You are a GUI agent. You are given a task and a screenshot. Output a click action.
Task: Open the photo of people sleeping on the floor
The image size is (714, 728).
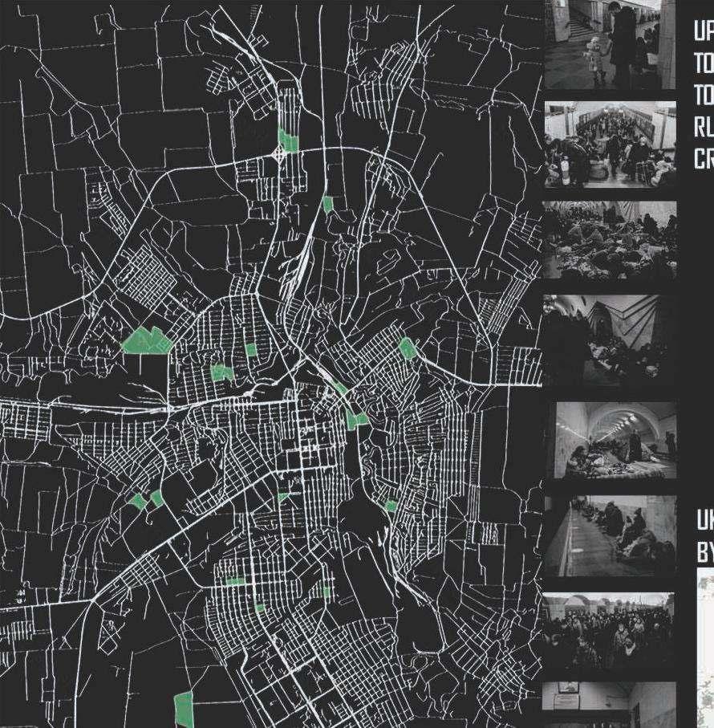610,239
